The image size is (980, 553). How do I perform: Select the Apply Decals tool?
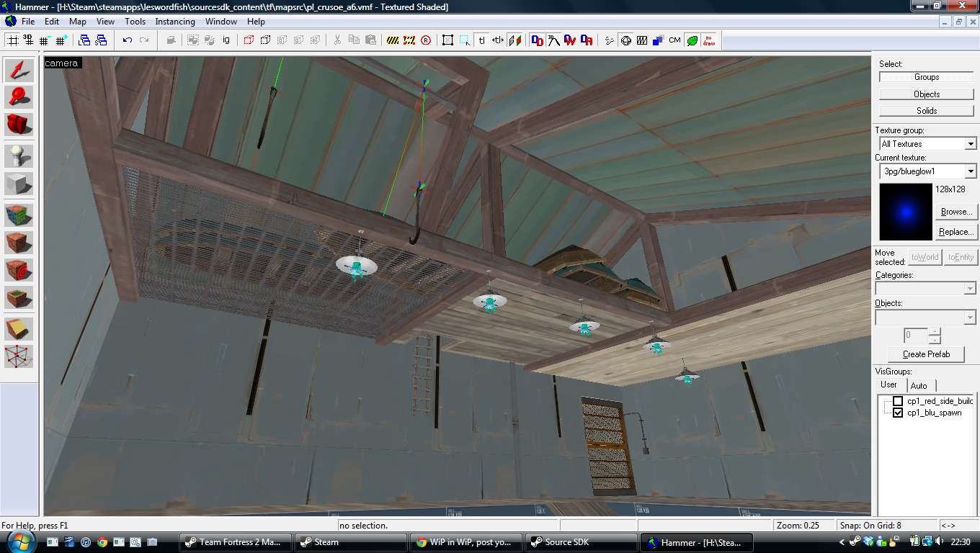(x=19, y=270)
